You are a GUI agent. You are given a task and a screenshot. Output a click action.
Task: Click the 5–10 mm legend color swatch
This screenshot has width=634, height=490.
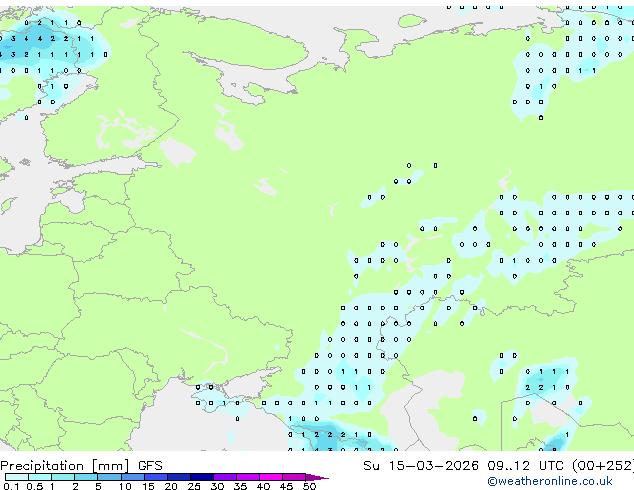tap(109, 477)
